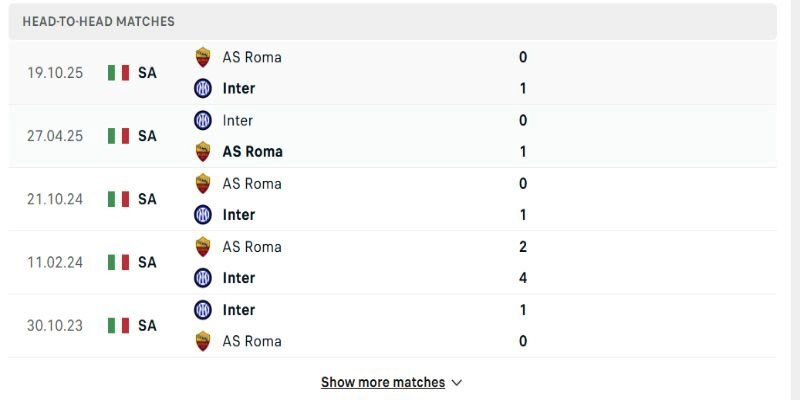Click AS Roma crest in 27.04.25 match
This screenshot has height=400, width=800.
(x=203, y=151)
